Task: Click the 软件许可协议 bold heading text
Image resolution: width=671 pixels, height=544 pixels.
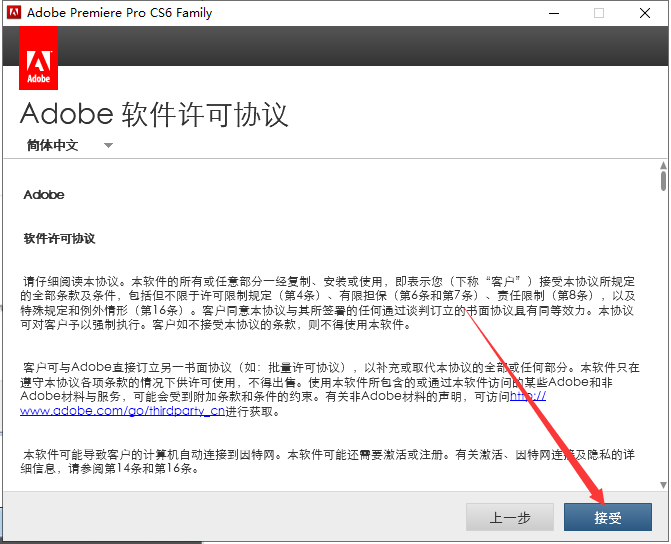Action: click(x=59, y=238)
